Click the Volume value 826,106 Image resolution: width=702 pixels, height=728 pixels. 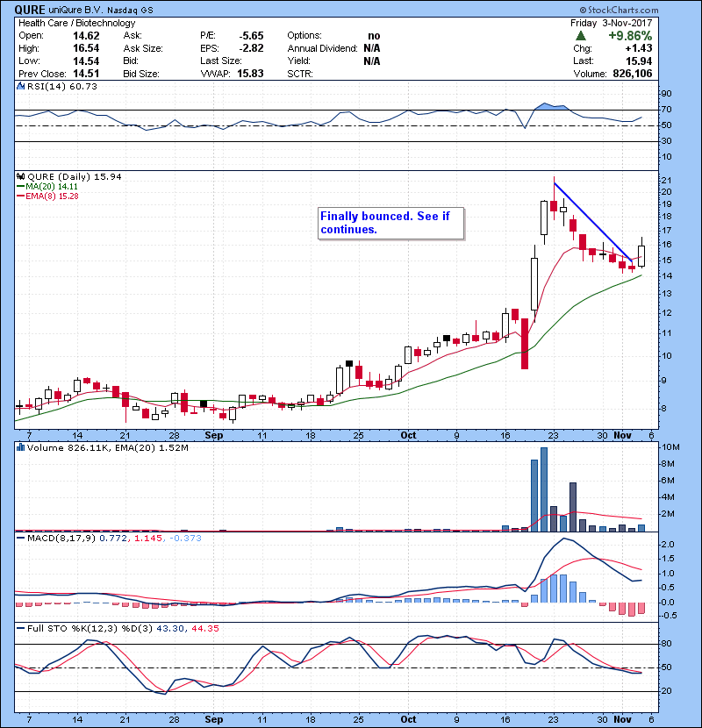point(633,74)
